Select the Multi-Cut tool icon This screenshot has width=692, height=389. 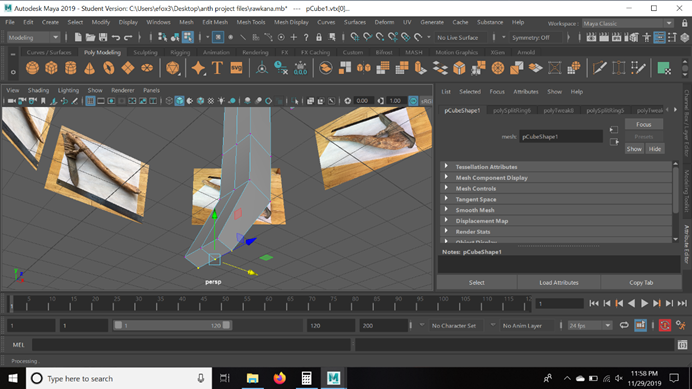(x=599, y=68)
